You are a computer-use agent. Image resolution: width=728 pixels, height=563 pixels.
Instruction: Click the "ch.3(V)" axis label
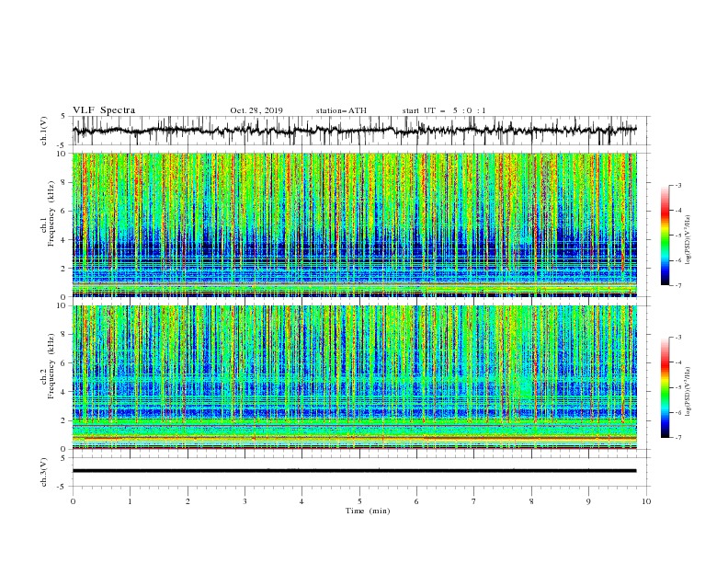(x=44, y=472)
